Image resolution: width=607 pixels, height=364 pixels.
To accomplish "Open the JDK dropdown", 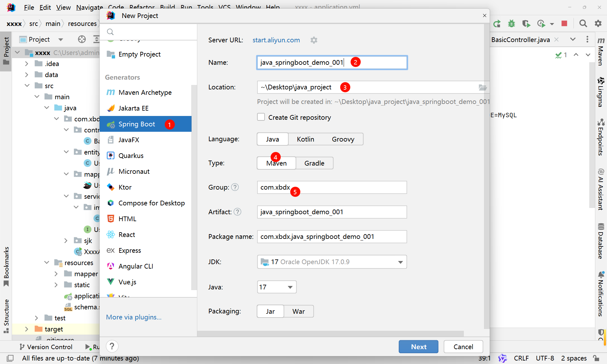I will pyautogui.click(x=400, y=262).
